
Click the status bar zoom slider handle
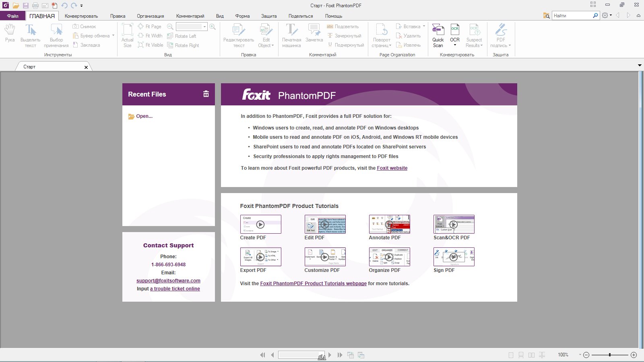[610, 355]
